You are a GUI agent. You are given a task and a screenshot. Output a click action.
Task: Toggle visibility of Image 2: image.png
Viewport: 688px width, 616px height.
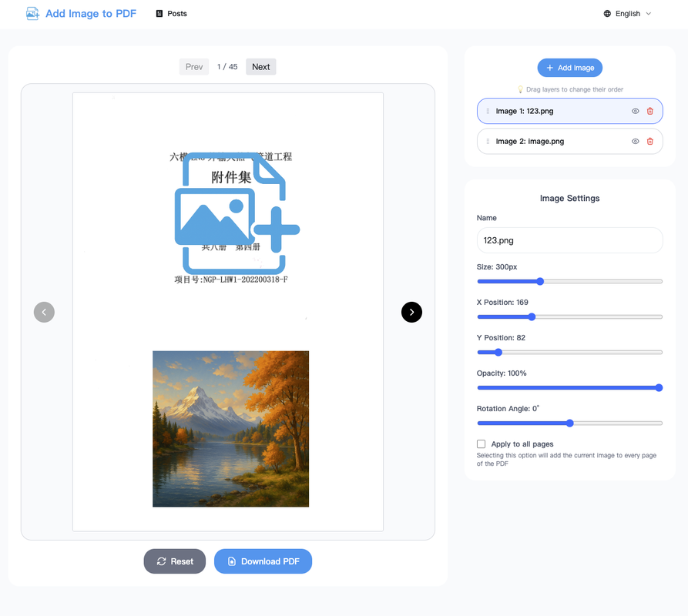[x=636, y=142]
